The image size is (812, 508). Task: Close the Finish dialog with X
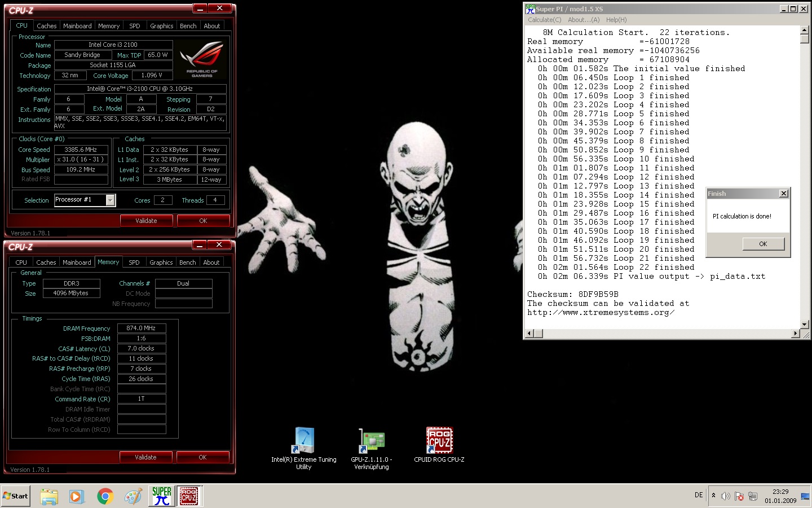pyautogui.click(x=783, y=194)
